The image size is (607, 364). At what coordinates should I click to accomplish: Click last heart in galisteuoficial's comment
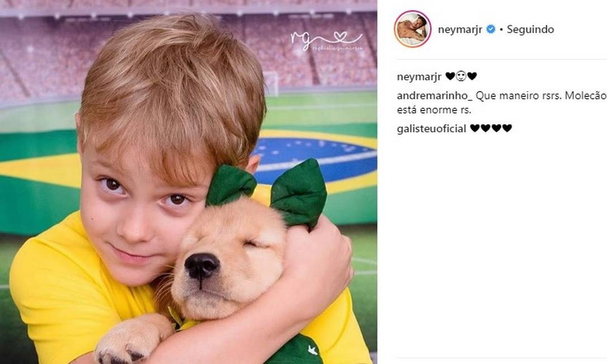507,128
